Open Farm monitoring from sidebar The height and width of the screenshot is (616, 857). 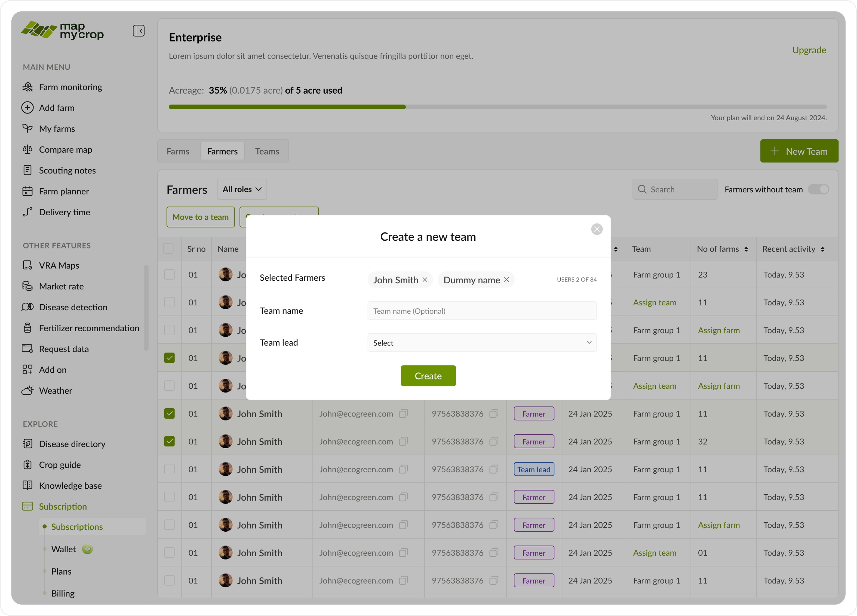tap(70, 87)
